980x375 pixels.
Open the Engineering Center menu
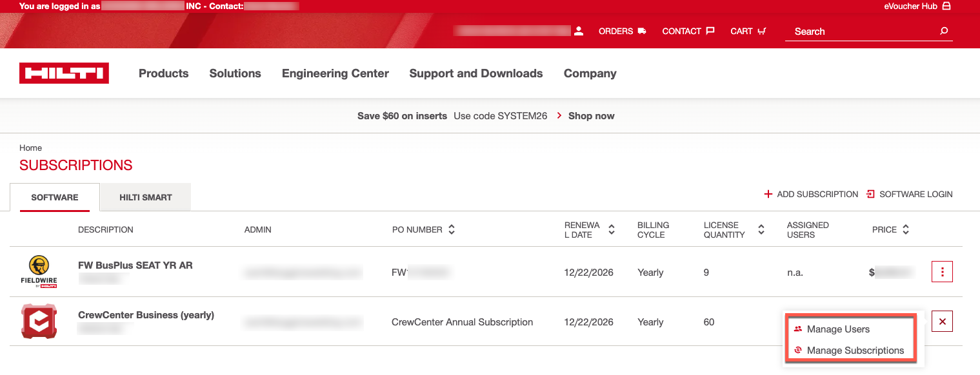click(335, 73)
